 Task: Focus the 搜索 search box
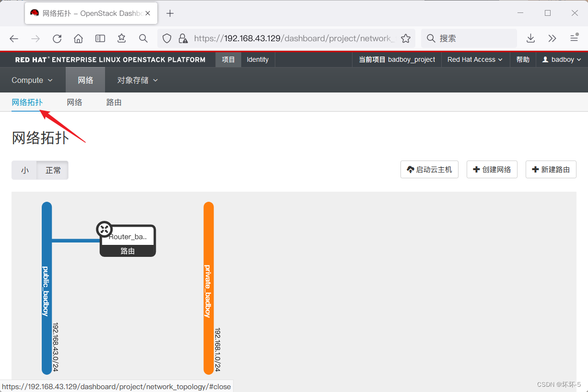point(469,39)
